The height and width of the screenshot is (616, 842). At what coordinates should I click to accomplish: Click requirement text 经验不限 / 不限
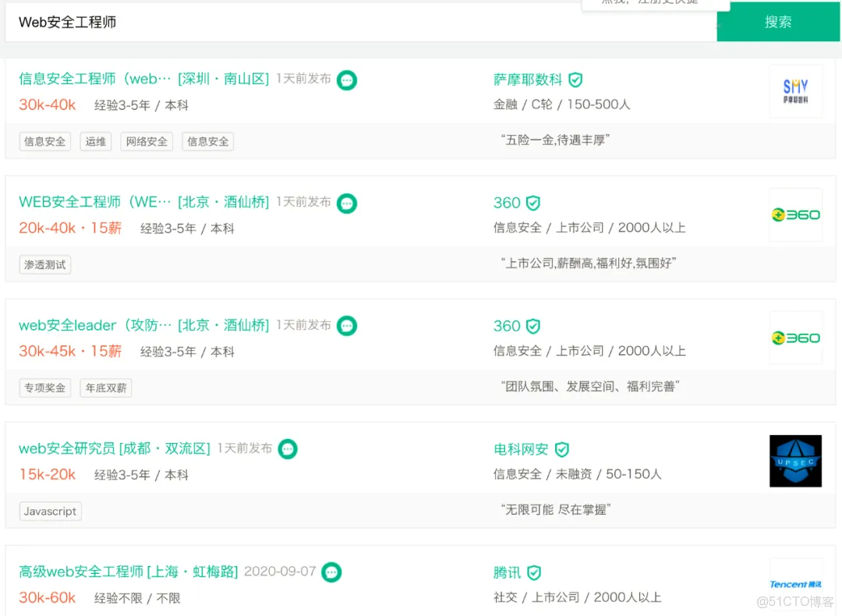pyautogui.click(x=137, y=598)
